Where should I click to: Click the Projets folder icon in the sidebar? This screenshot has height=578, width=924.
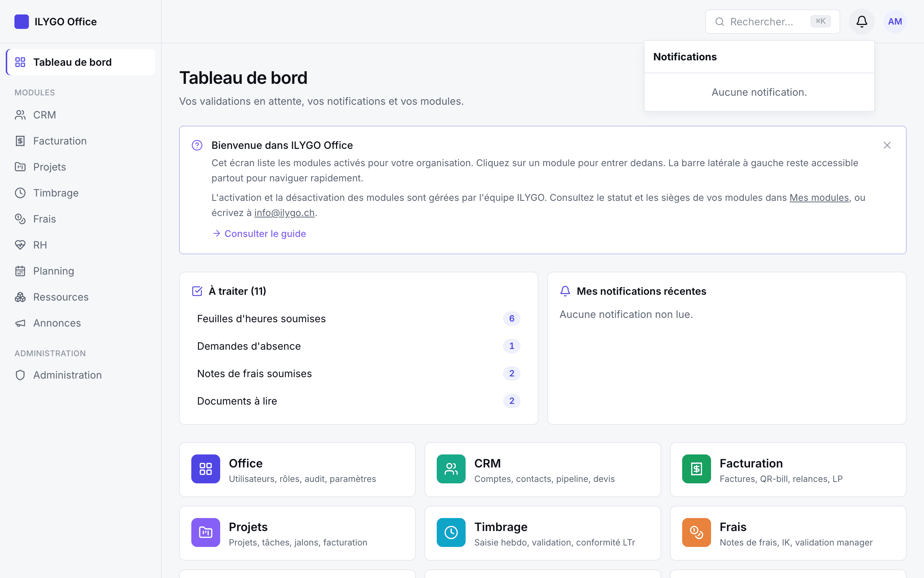click(x=20, y=167)
